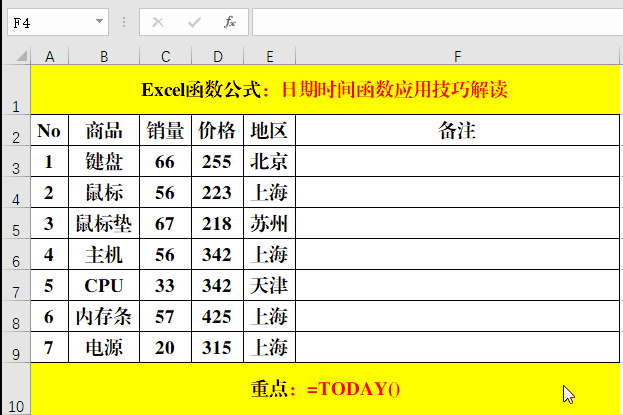
Task: Open the Name Box dropdown arrow
Action: 99,21
